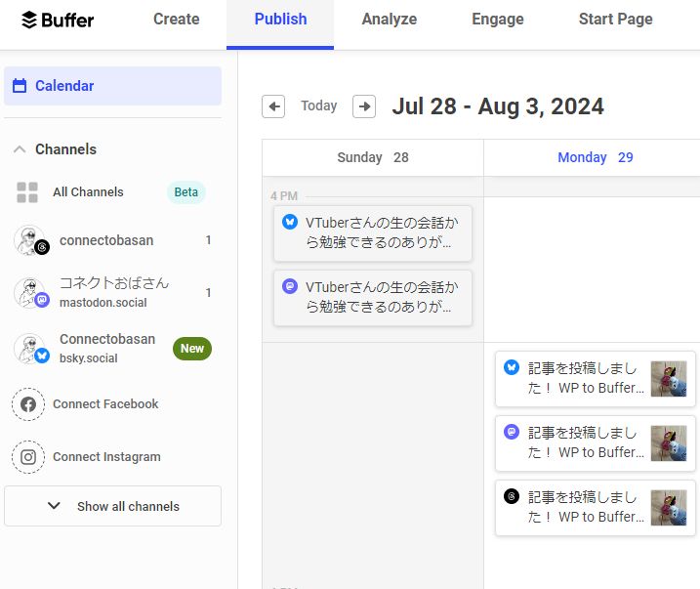Click Connect Facebook

[105, 404]
